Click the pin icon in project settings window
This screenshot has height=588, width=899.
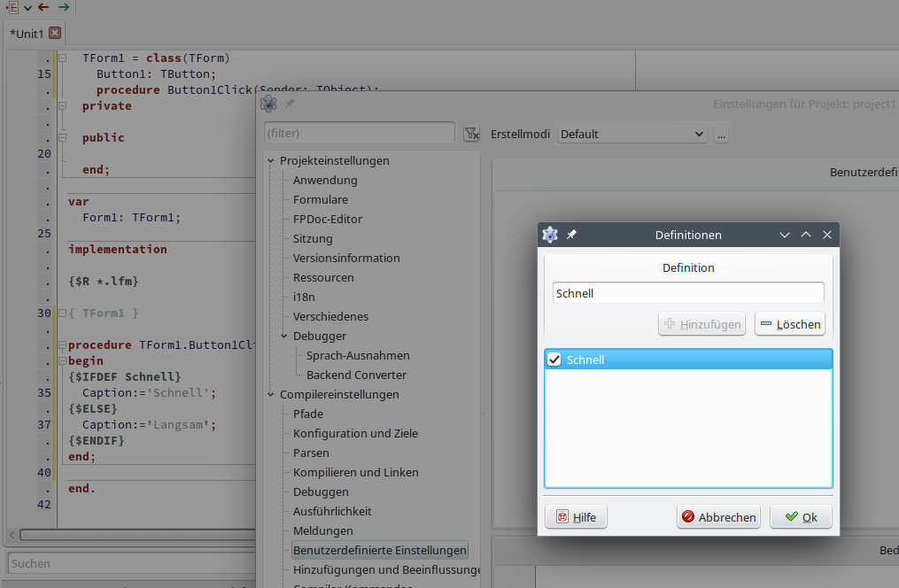point(291,104)
